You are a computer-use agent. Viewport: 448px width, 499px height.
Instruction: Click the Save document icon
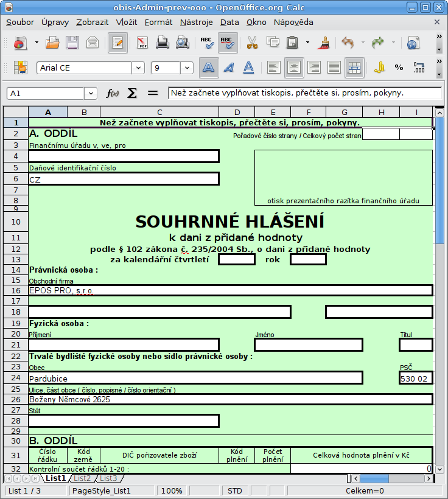(72, 43)
